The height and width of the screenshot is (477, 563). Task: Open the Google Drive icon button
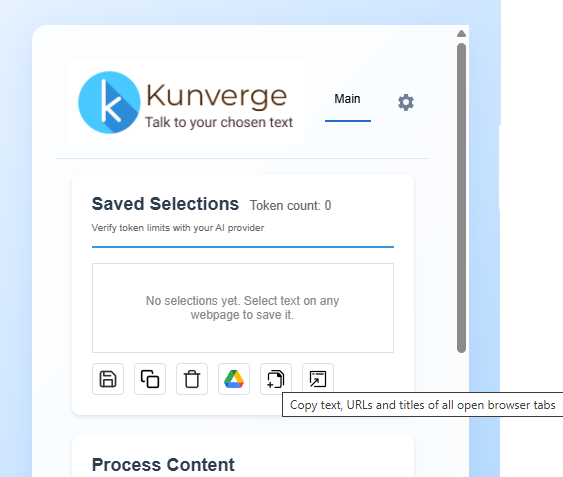[234, 379]
